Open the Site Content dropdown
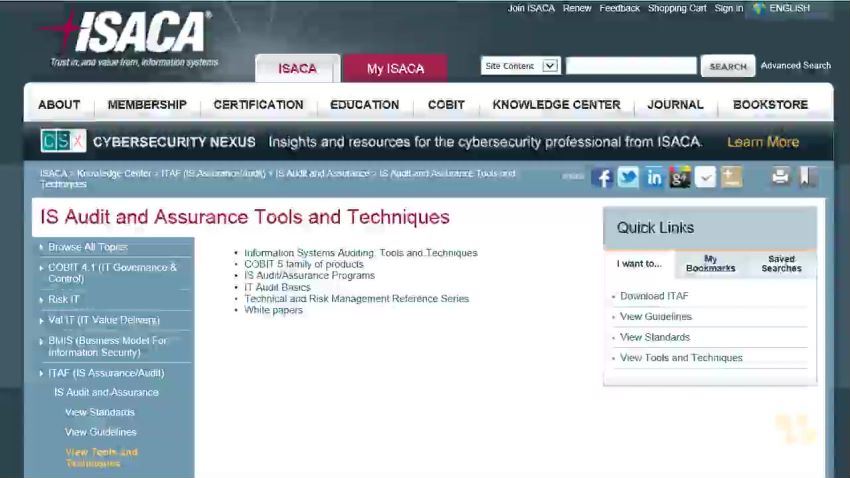Screen dimensions: 850x478 (x=520, y=66)
